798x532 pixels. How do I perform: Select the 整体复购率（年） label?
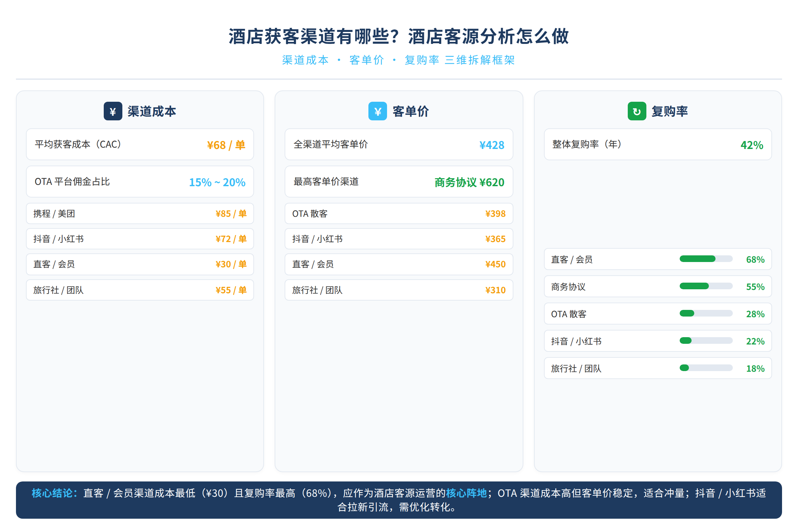point(588,144)
